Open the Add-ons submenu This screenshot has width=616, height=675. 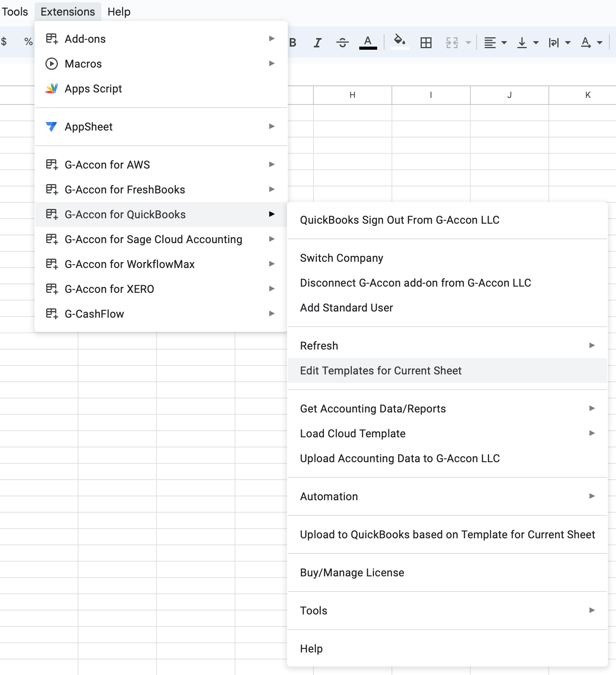tap(161, 39)
